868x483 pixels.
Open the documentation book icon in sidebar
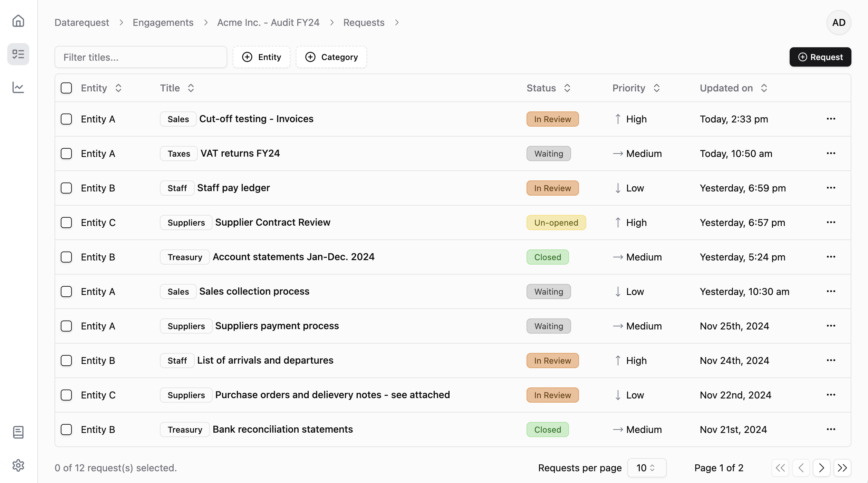(x=18, y=432)
